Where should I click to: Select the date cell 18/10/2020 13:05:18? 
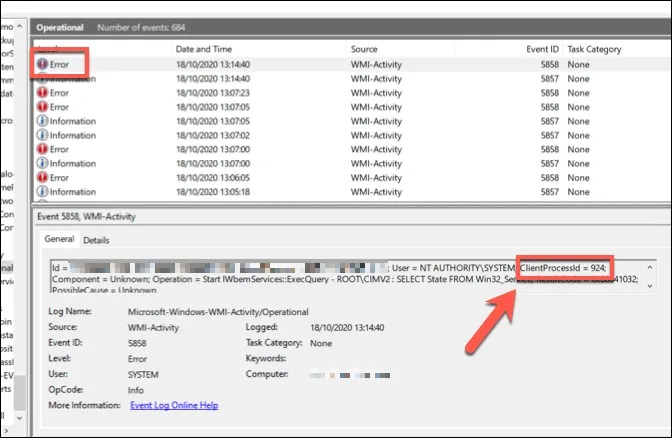pos(213,192)
